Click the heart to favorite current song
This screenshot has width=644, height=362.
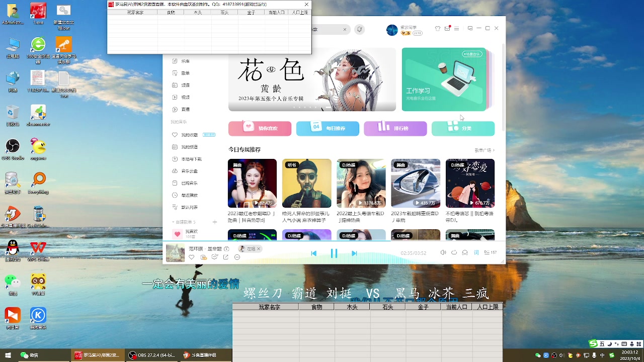tap(191, 257)
